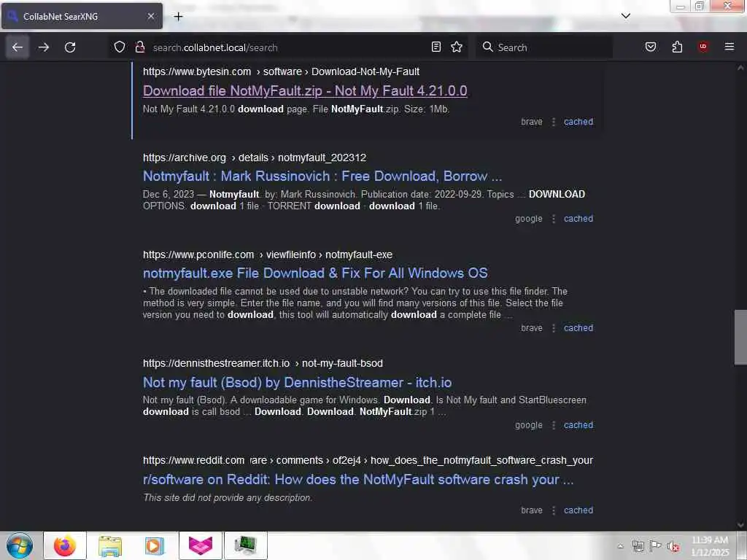Click the archive.org result URL
The height and width of the screenshot is (560, 747).
[x=255, y=157]
